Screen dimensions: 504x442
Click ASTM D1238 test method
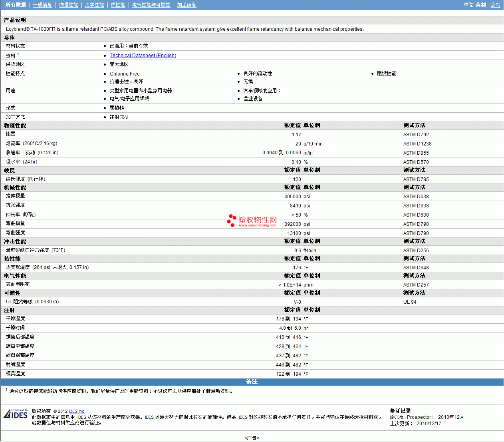pos(417,144)
